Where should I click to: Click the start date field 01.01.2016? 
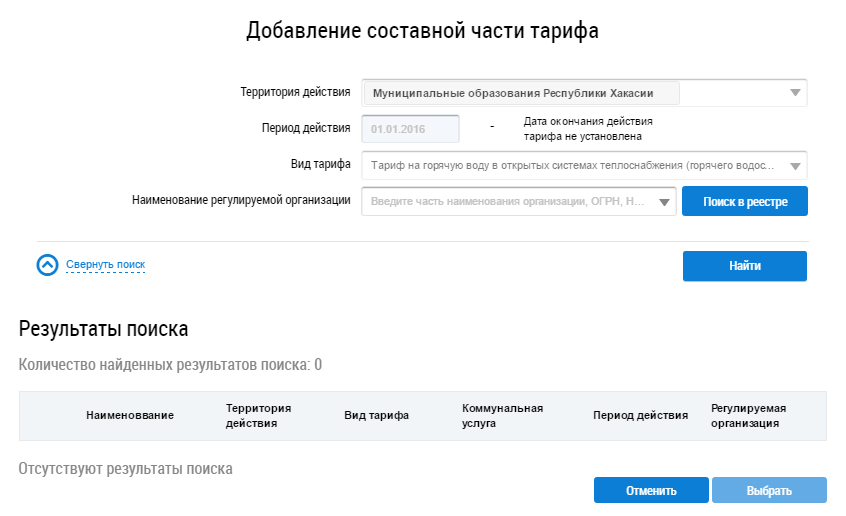coord(410,129)
